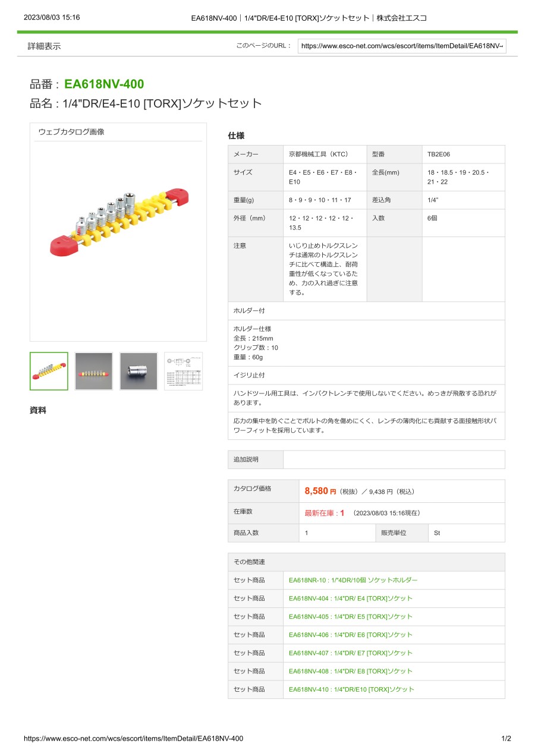
Task: Click the 詳細表示 header label
Action: coord(44,46)
